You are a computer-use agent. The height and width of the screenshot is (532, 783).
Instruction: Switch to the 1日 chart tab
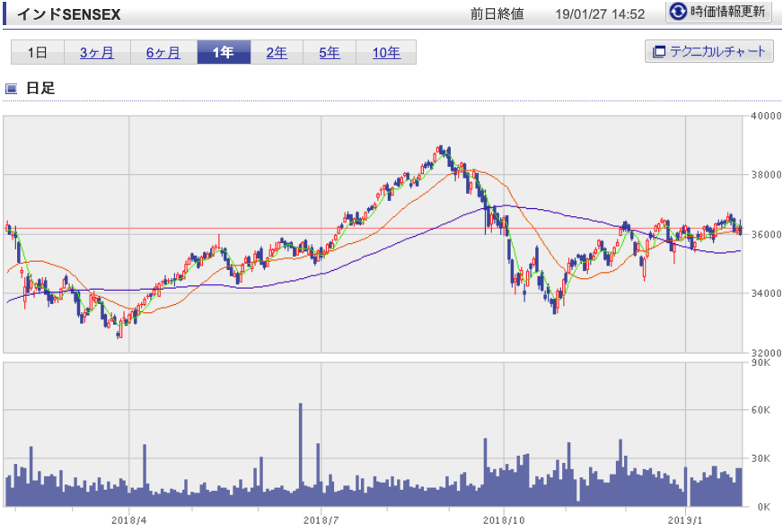[x=38, y=53]
